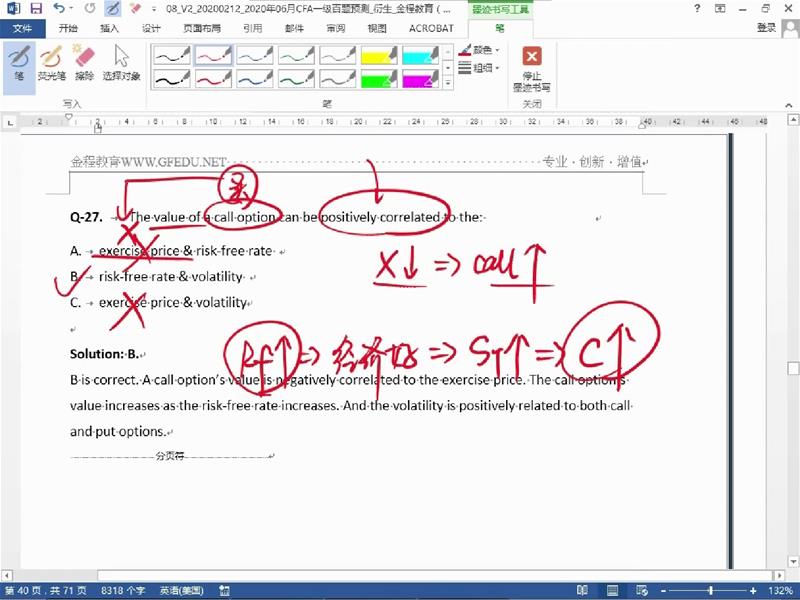
Task: Click 登录 sign-in link
Action: (766, 29)
